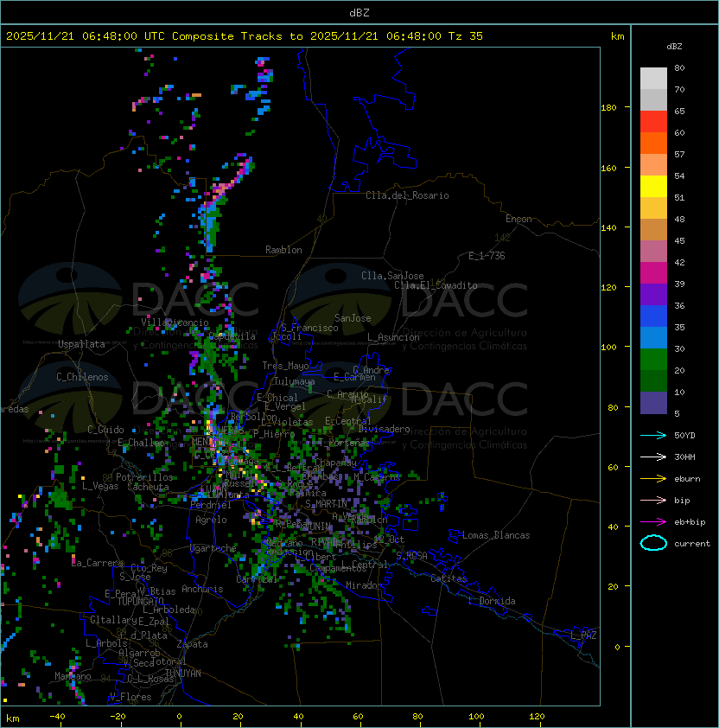Viewport: 719px width, 728px height.
Task: Click the 'V_Flores' map label
Action: 130,697
